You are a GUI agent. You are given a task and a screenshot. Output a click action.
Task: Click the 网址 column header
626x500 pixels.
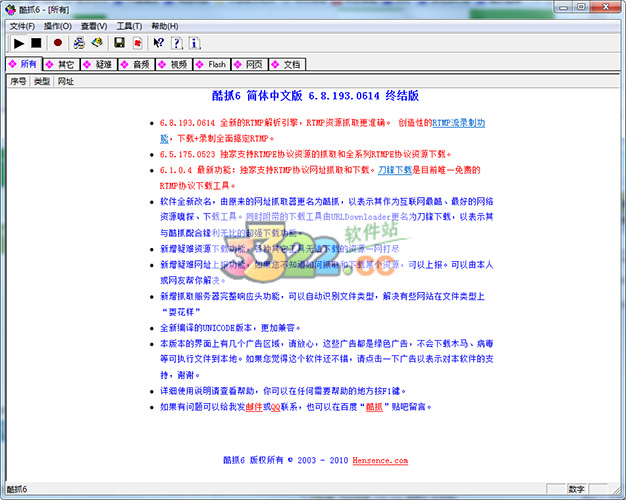[65, 81]
